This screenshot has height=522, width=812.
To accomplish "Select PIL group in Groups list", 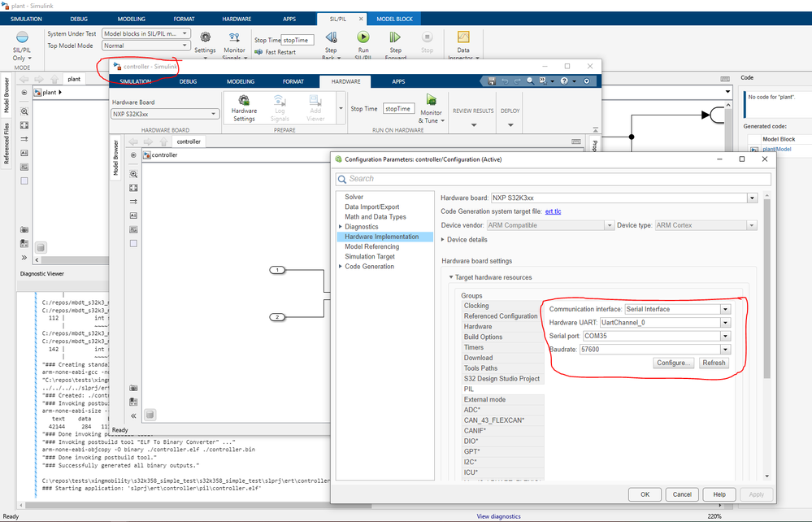I will coord(503,389).
